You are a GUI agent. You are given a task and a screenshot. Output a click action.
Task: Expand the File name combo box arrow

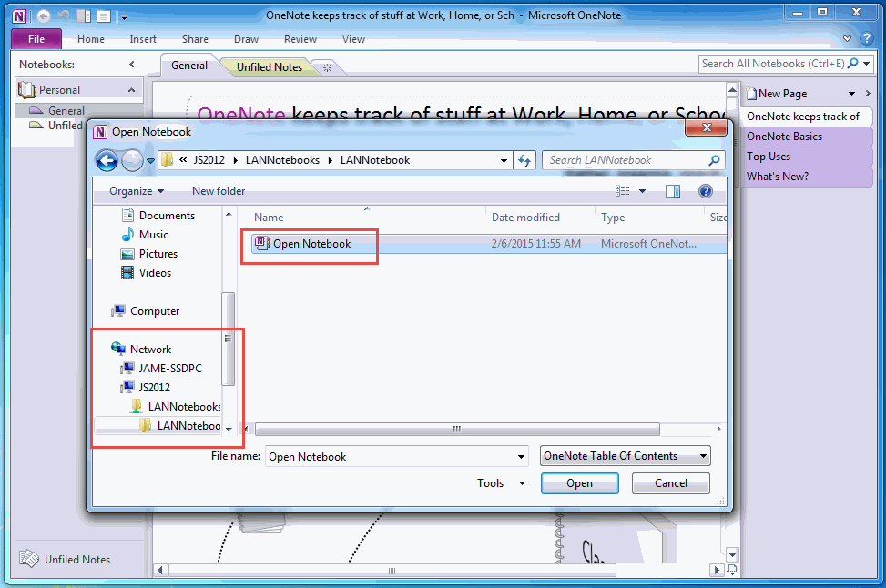click(521, 457)
